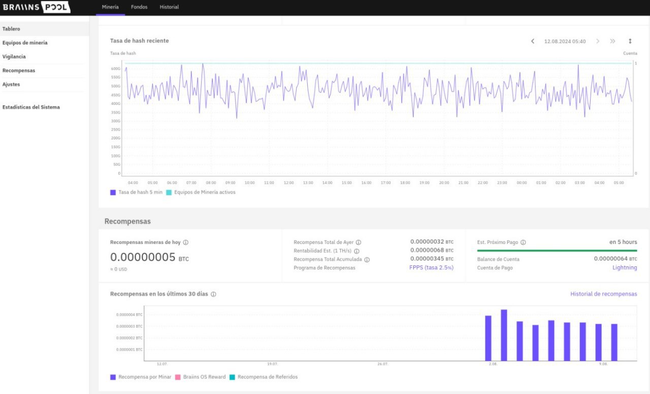The height and width of the screenshot is (394, 650).
Task: Go to previous chart time period arrow
Action: 533,41
